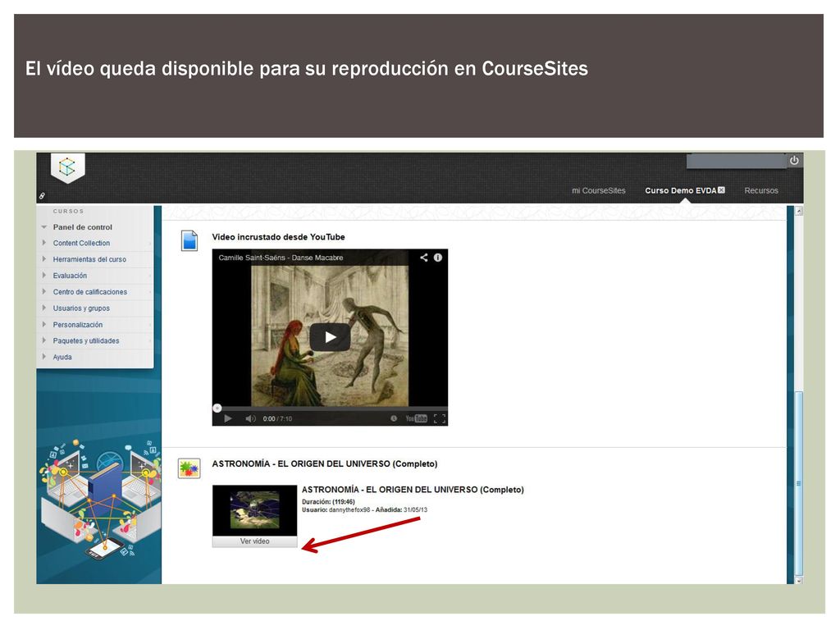This screenshot has width=840, height=630.
Task: Click the watch later clock icon
Action: click(394, 418)
